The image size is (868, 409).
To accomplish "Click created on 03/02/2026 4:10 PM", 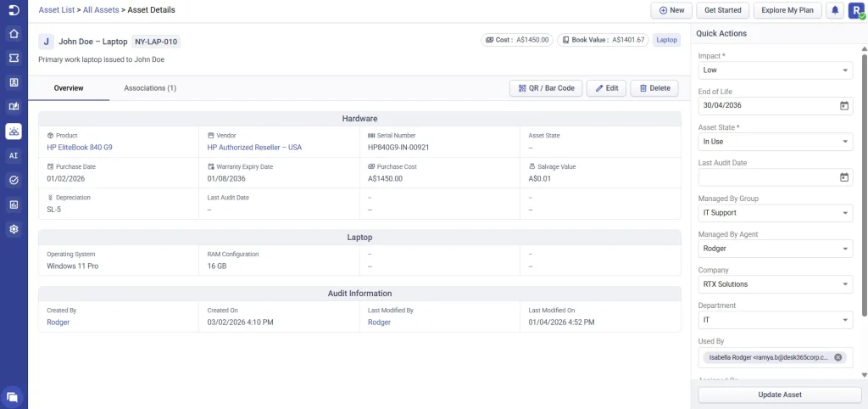I will 240,322.
